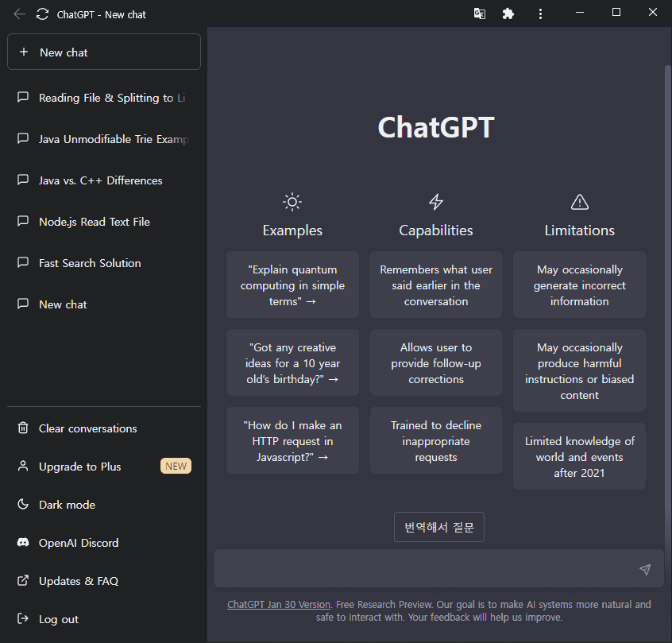Click the lightning bolt Capabilities icon
The height and width of the screenshot is (643, 672).
pos(436,202)
